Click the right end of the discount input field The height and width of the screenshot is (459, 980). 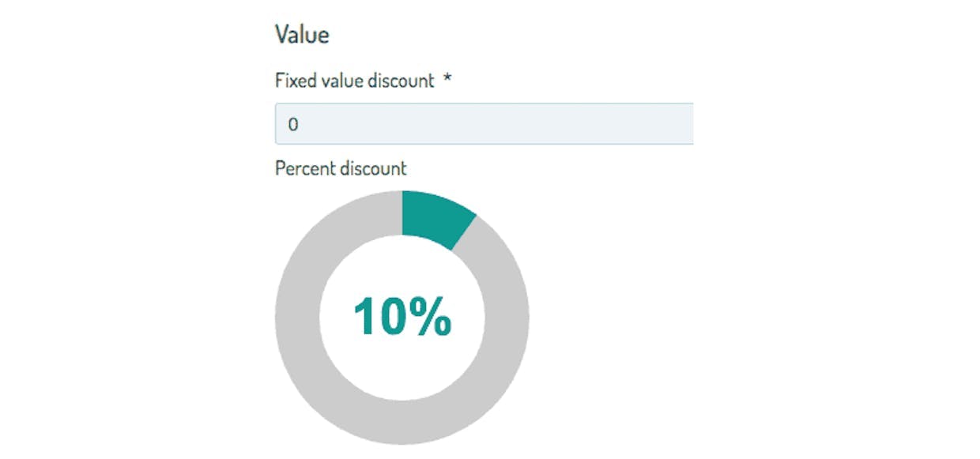[680, 124]
